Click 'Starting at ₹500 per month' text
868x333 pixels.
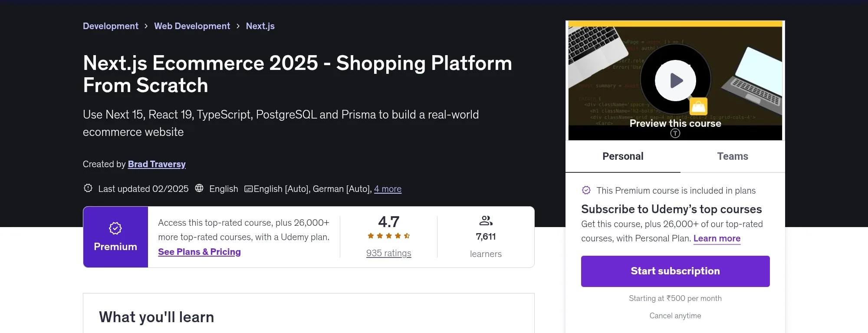click(675, 298)
